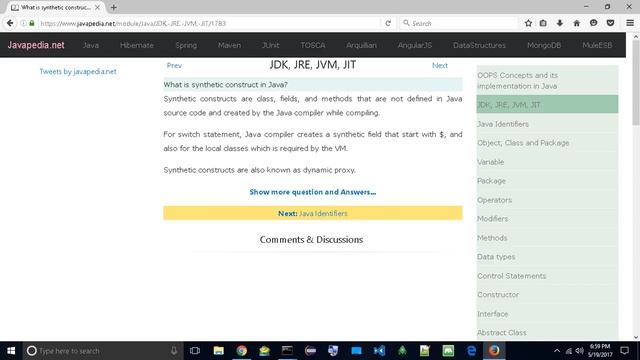640x360 pixels.
Task: Switch to Google Chrome on the taskbar
Action: pos(242,351)
